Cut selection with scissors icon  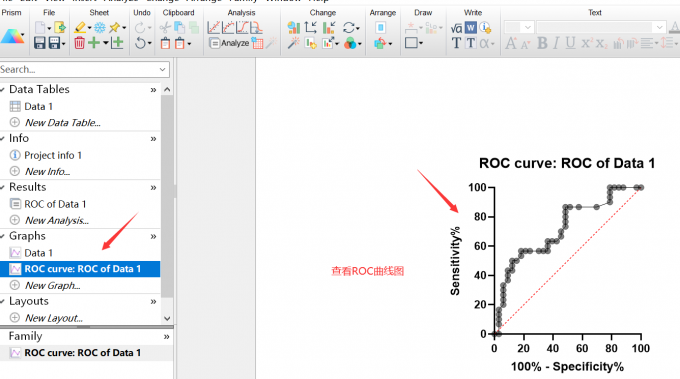165,28
